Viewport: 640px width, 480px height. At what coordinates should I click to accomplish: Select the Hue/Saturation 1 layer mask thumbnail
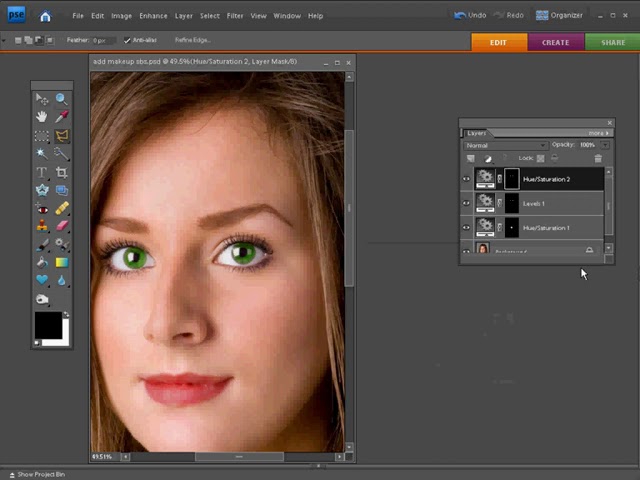point(511,227)
